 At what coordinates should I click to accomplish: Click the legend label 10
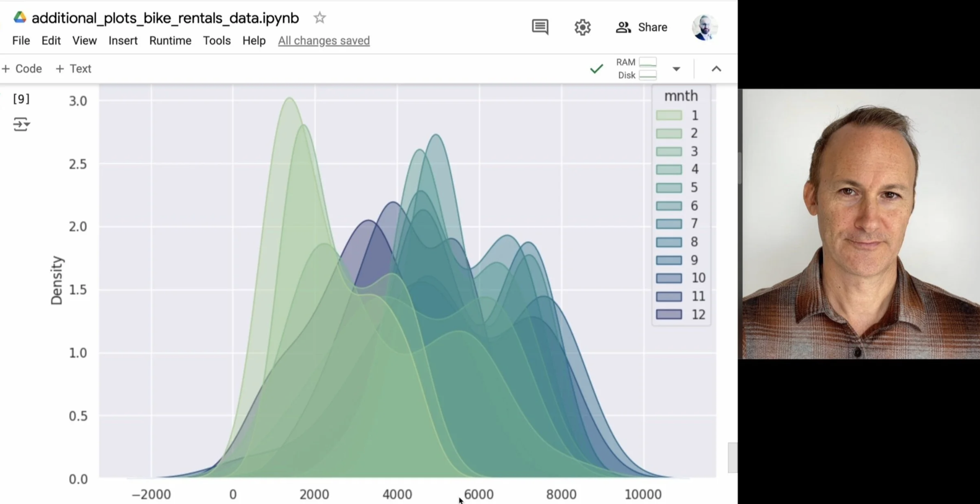coord(698,278)
